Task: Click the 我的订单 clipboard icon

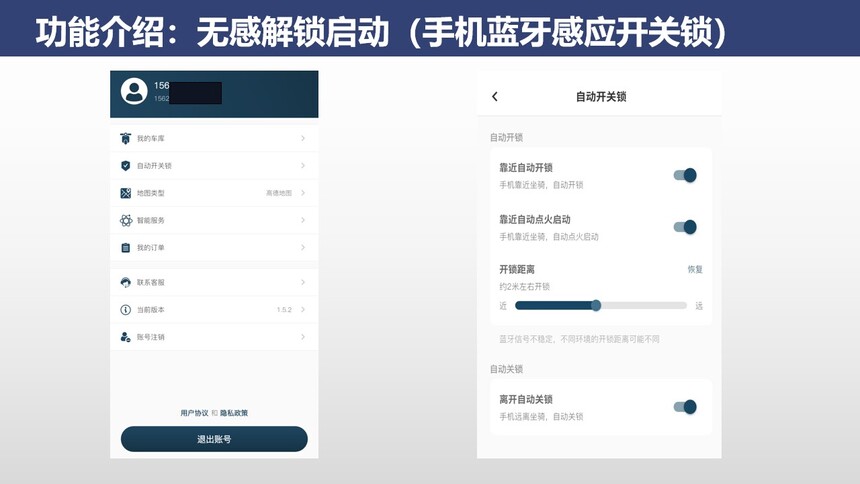Action: click(x=126, y=248)
